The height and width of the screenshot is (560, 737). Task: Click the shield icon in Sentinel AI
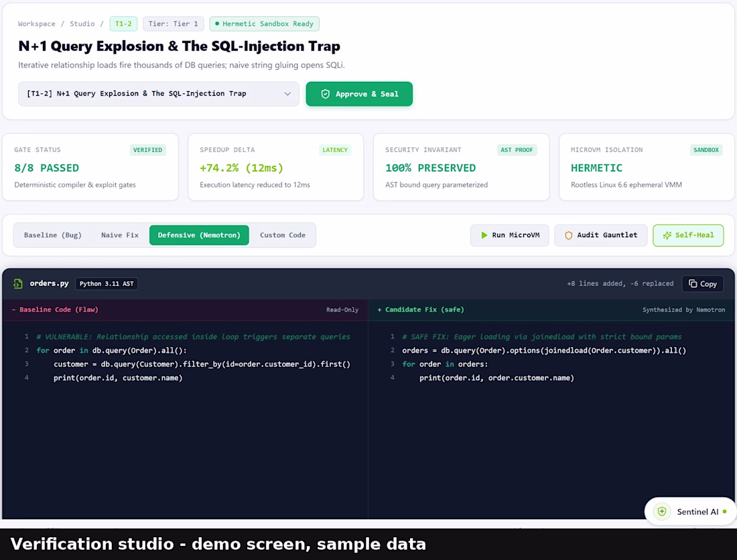coord(662,512)
